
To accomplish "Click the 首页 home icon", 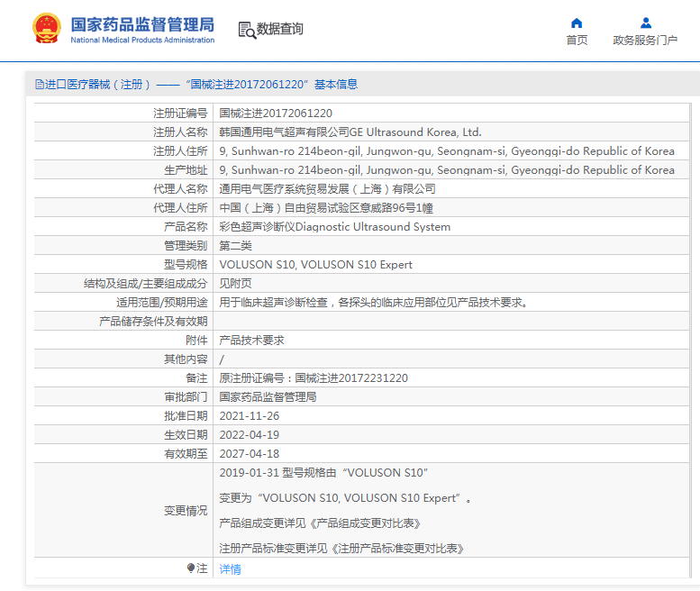I will coord(577,23).
